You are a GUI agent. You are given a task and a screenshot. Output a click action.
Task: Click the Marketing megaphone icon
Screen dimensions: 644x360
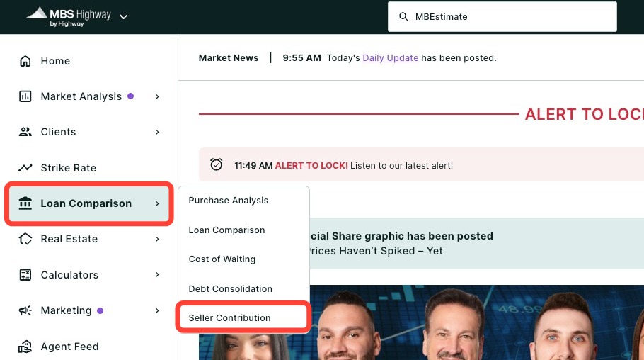[25, 310]
